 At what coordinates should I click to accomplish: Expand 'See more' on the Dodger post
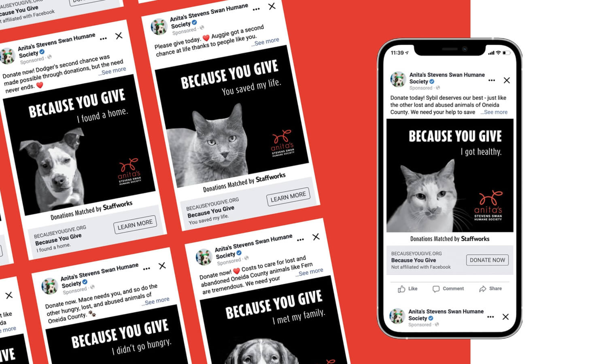coord(112,71)
